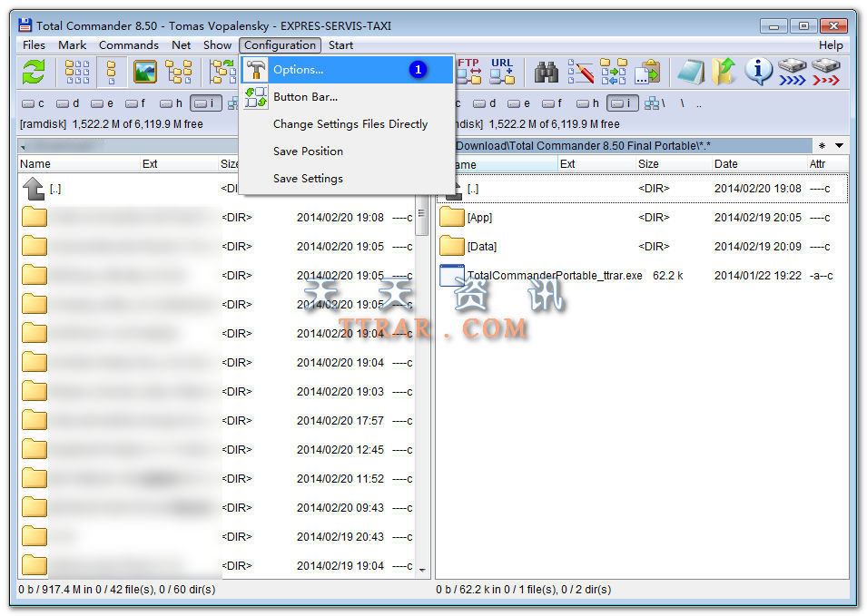Click the URL new connection icon
This screenshot has height=616, width=867.
pos(502,72)
